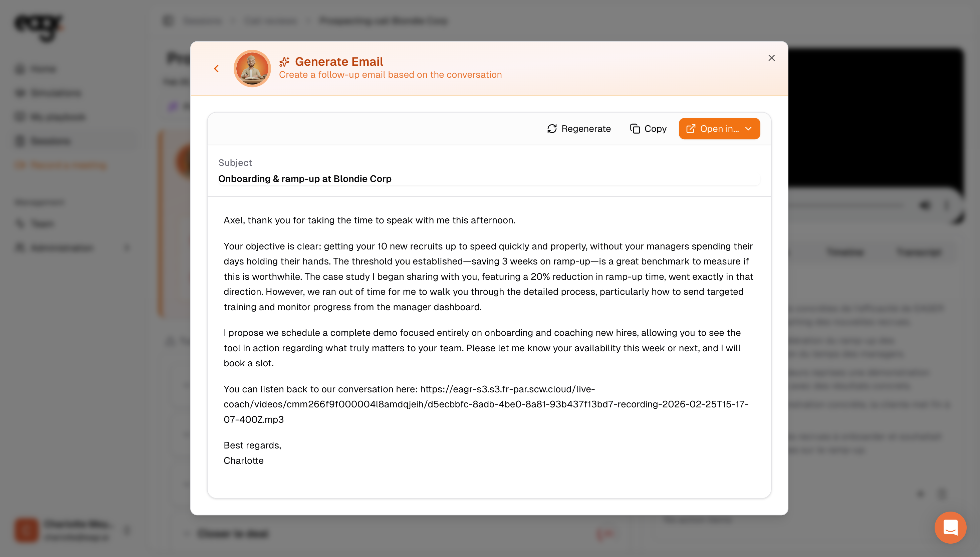Open the Sessions sidebar menu item

point(50,141)
